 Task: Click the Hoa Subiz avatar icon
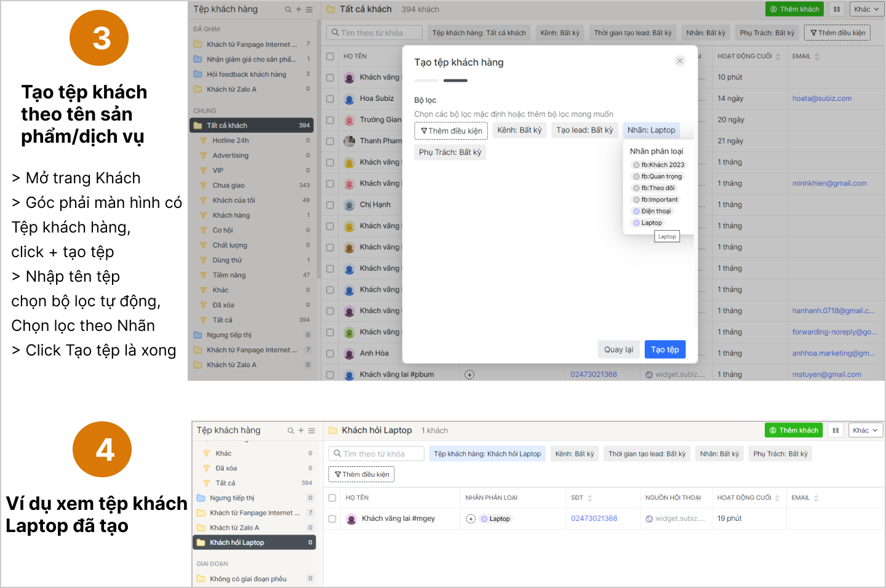[x=349, y=99]
